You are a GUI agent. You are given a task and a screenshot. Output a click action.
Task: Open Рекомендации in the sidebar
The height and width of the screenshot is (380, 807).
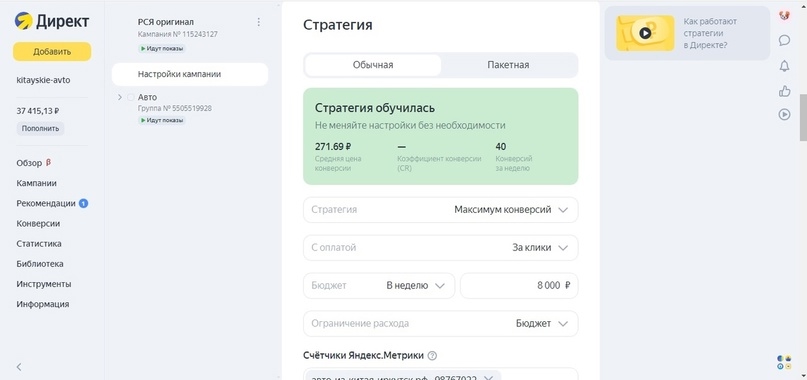coord(46,203)
